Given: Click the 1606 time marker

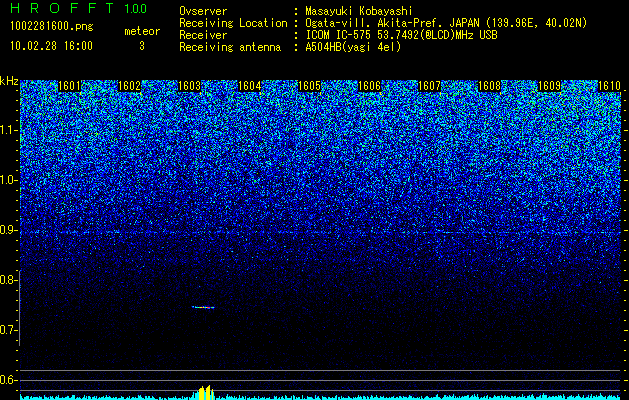Looking at the screenshot, I should [369, 86].
